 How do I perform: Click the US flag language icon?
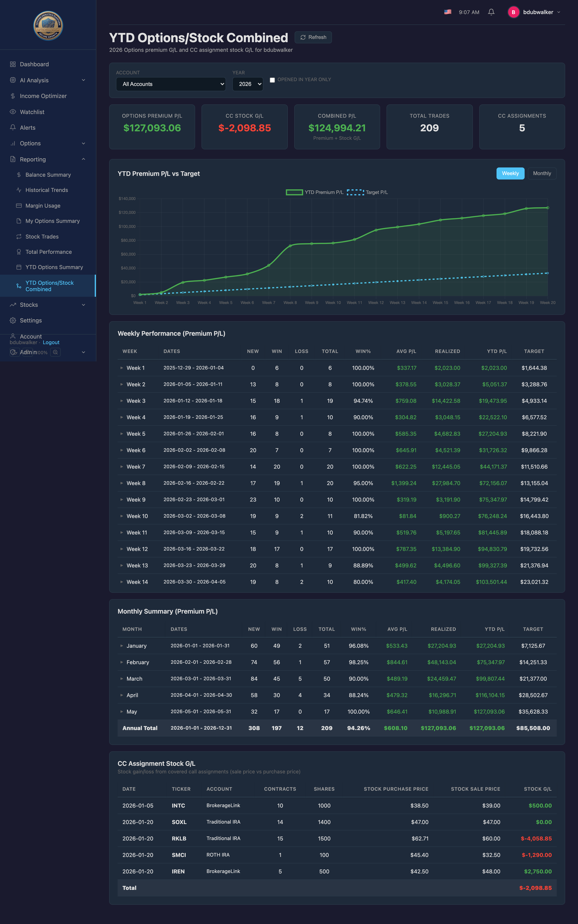[x=448, y=12]
